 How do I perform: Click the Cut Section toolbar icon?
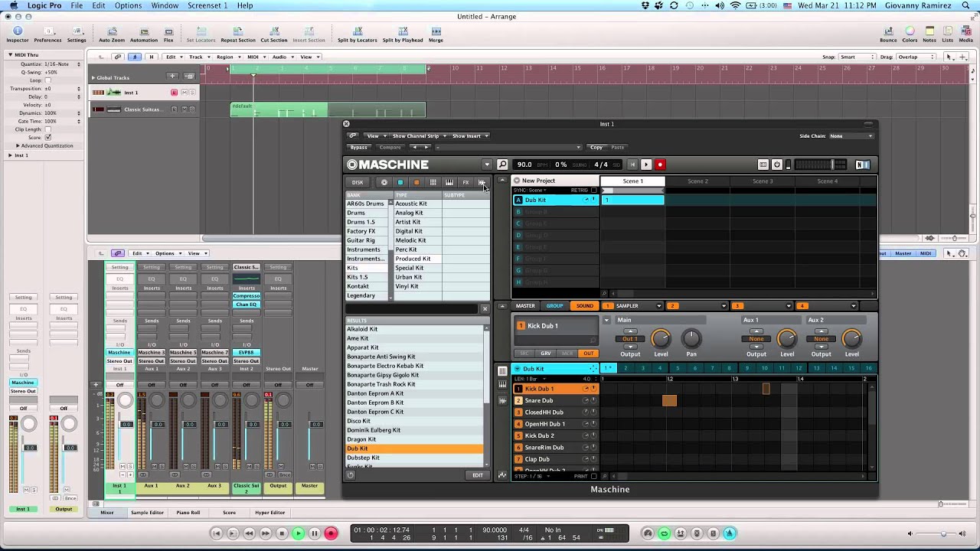(x=274, y=34)
